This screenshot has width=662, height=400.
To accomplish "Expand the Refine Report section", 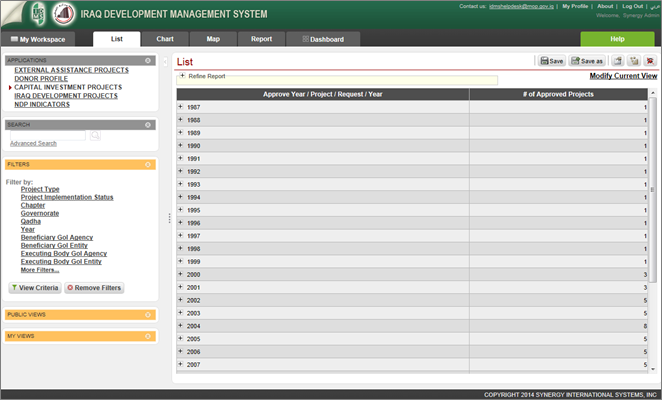I will coord(182,76).
